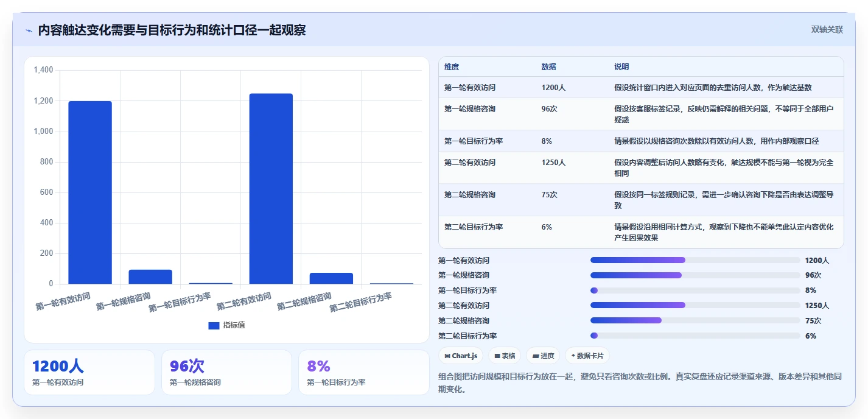
Task: Toggle the 指标值 legend entry below the chart
Action: [x=226, y=325]
